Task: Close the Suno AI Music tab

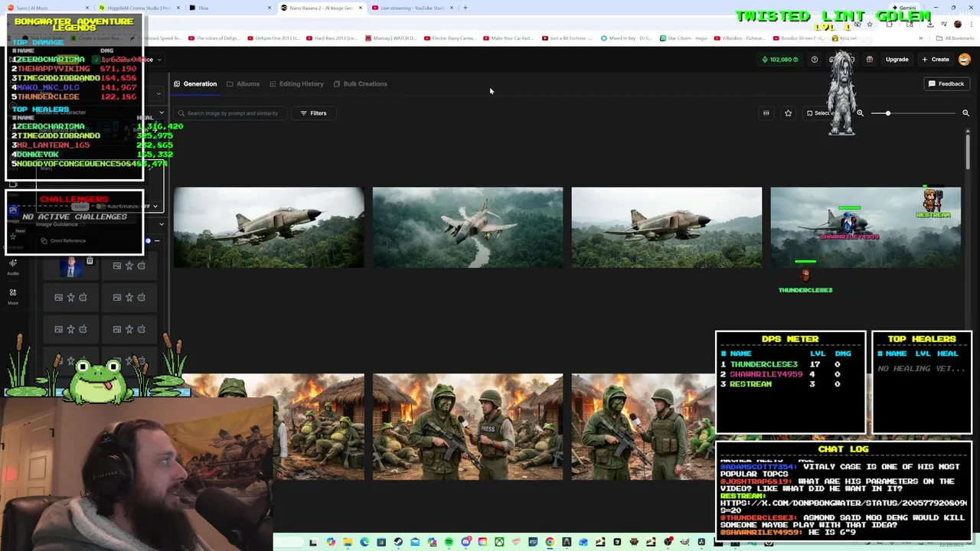Action: (87, 8)
